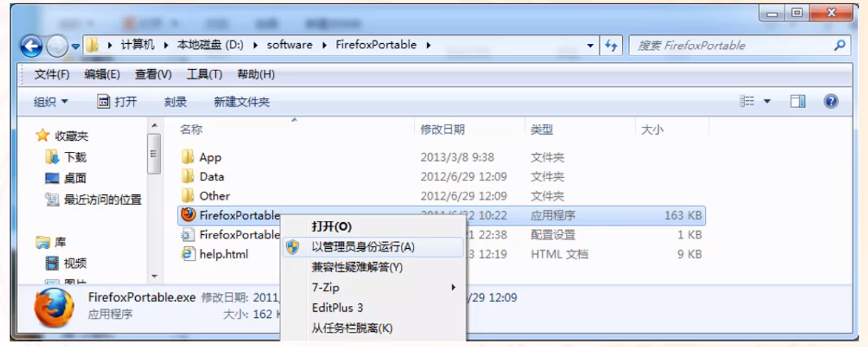This screenshot has width=868, height=347.
Task: Click the Forward navigation arrow button
Action: coord(58,46)
